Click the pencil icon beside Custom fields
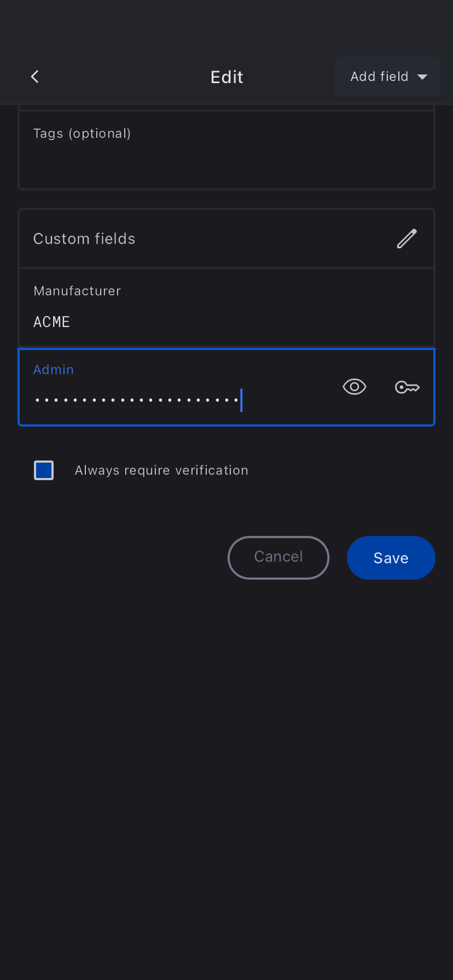The width and height of the screenshot is (453, 980). click(406, 238)
